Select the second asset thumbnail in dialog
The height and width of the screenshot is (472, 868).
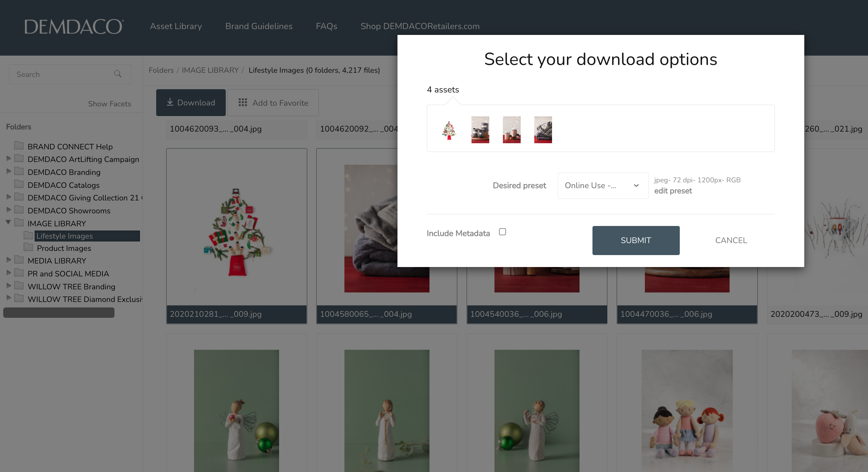point(480,130)
